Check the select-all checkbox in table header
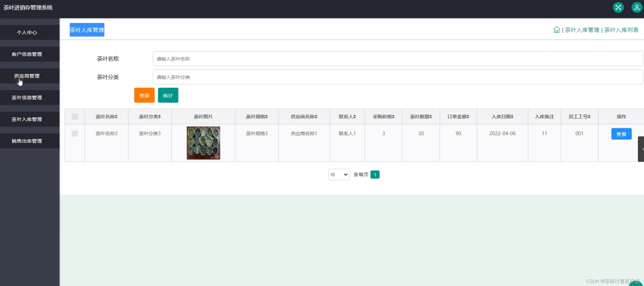This screenshot has width=644, height=286. pos(75,117)
